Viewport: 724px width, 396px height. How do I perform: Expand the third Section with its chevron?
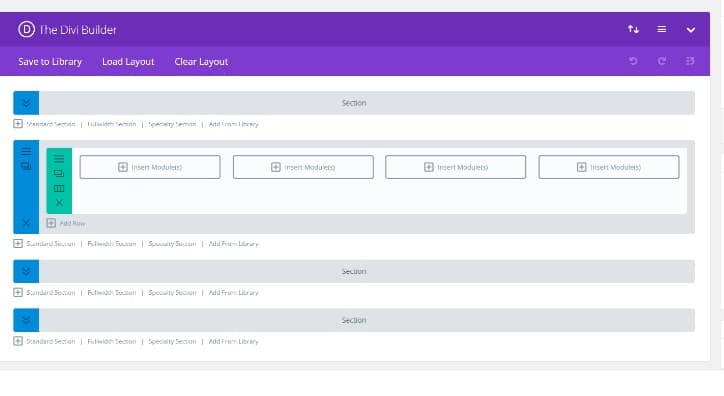click(x=26, y=271)
